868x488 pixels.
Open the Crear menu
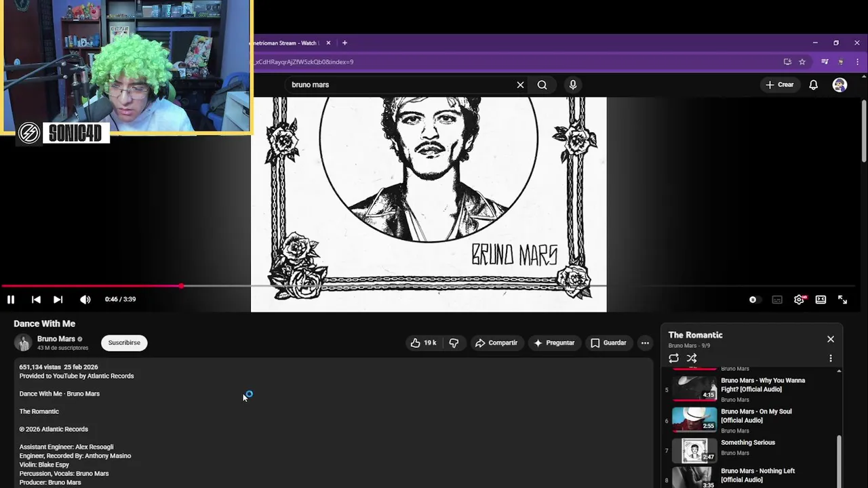780,85
